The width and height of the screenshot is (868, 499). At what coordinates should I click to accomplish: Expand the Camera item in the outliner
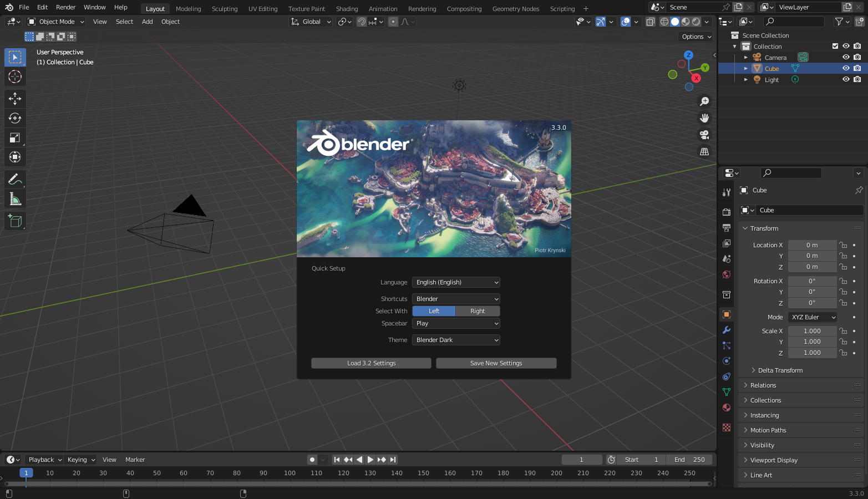[x=747, y=57]
